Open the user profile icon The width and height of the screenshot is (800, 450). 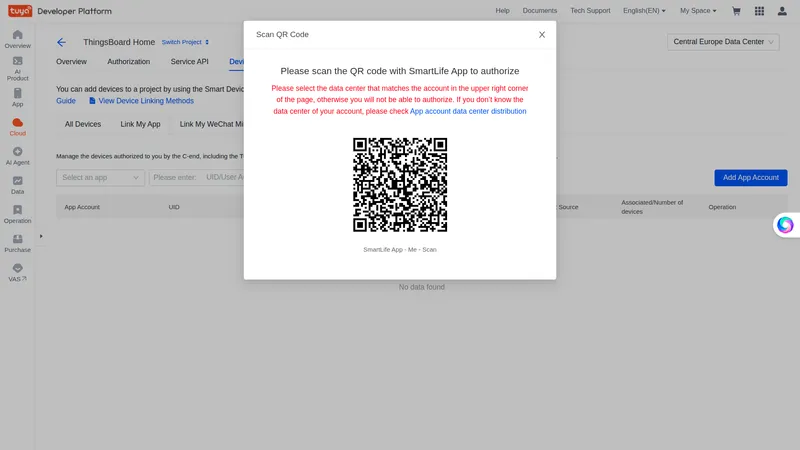point(782,11)
